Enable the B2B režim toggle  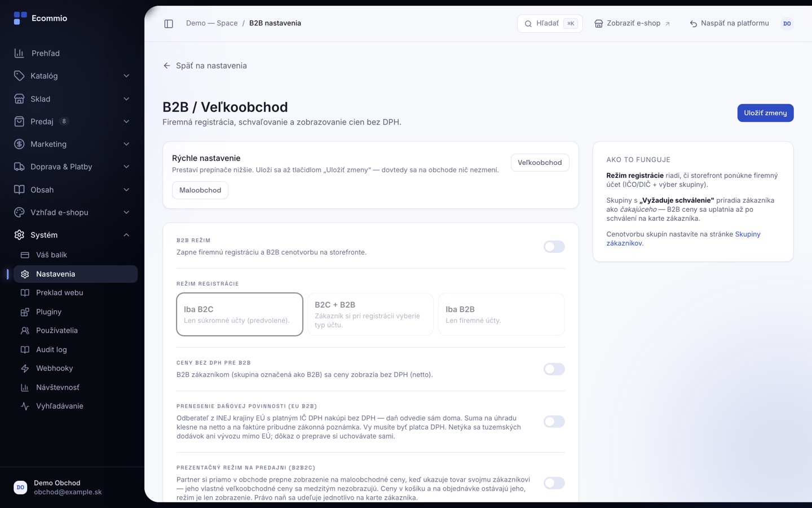tap(554, 247)
